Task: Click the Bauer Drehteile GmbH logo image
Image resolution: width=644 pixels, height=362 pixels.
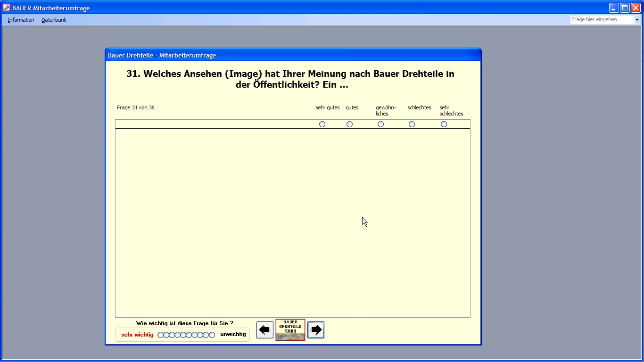Action: (x=290, y=330)
